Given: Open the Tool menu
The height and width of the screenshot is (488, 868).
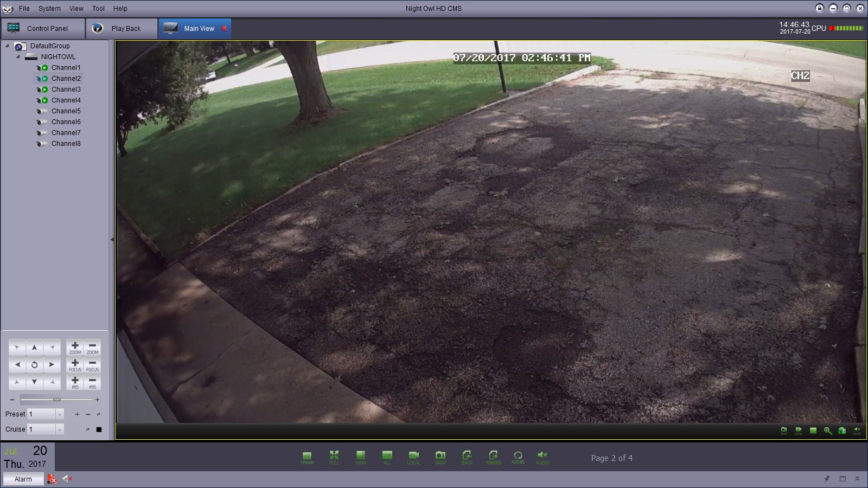Looking at the screenshot, I should 98,9.
